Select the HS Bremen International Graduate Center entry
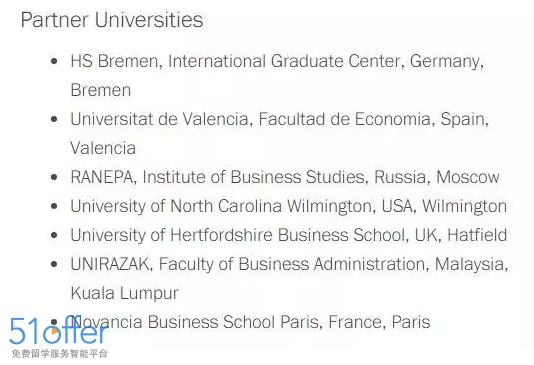Screen dimensions: 534x365 277,76
